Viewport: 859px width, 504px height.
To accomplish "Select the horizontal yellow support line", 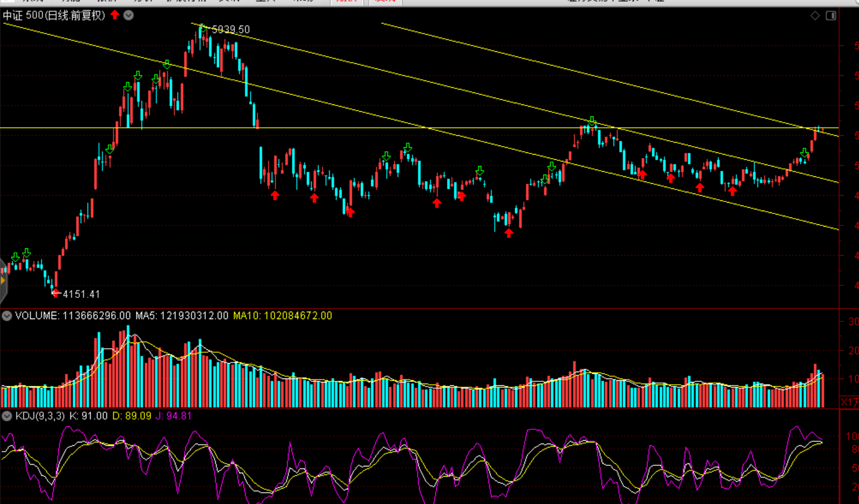I will pyautogui.click(x=343, y=128).
